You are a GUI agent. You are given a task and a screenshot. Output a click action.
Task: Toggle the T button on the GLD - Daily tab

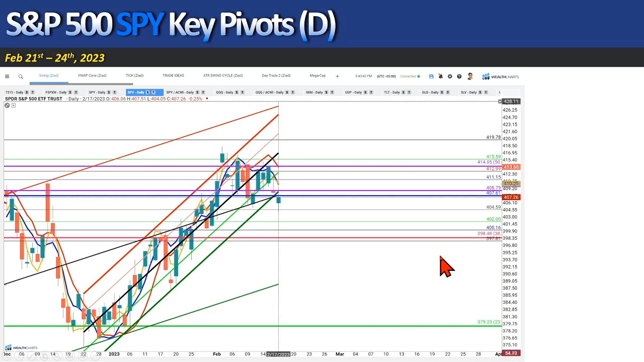[x=448, y=92]
